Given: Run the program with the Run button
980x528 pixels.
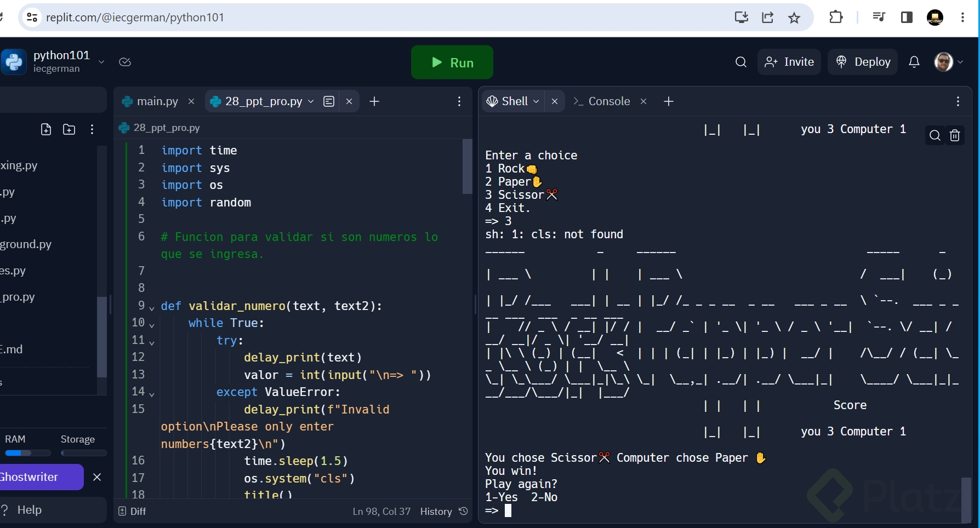Looking at the screenshot, I should pyautogui.click(x=452, y=62).
